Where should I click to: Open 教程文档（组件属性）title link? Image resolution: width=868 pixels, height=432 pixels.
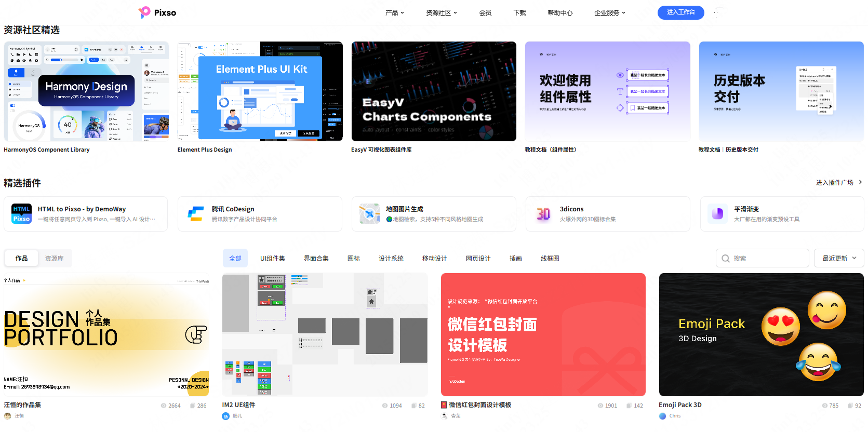point(552,150)
